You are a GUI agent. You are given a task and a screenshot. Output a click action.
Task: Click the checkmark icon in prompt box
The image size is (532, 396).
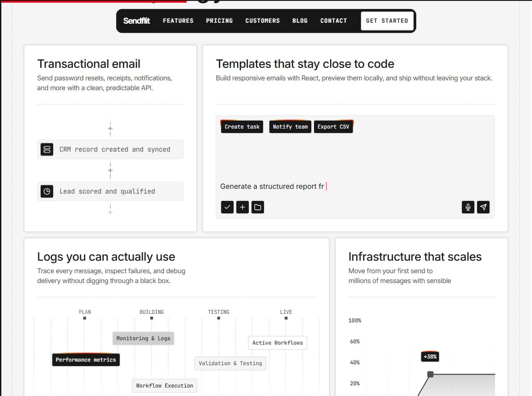coord(227,207)
